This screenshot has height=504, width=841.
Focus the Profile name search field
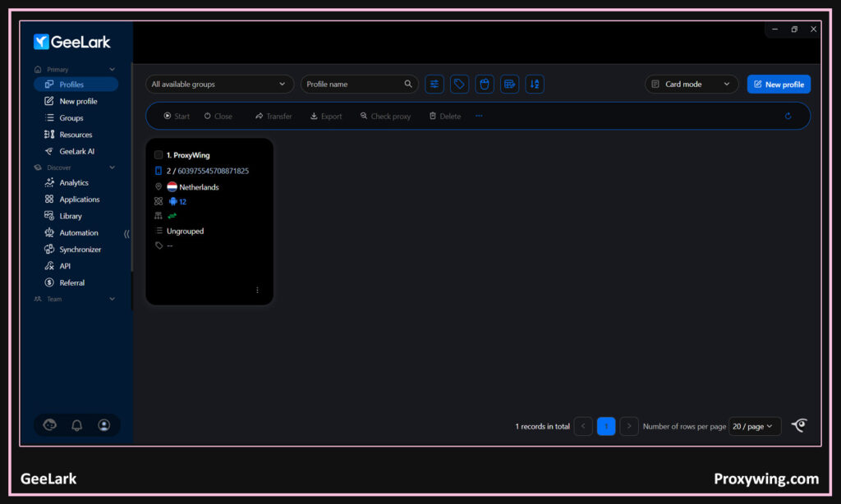[353, 84]
